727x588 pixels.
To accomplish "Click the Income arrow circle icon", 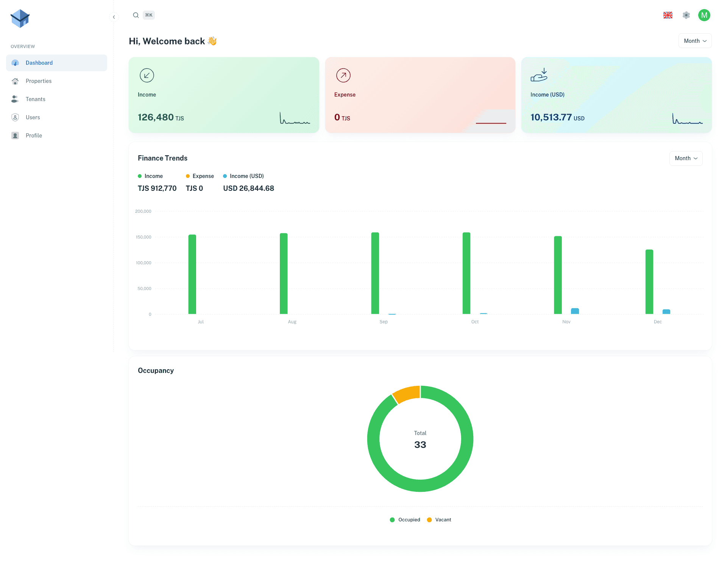I will click(147, 75).
